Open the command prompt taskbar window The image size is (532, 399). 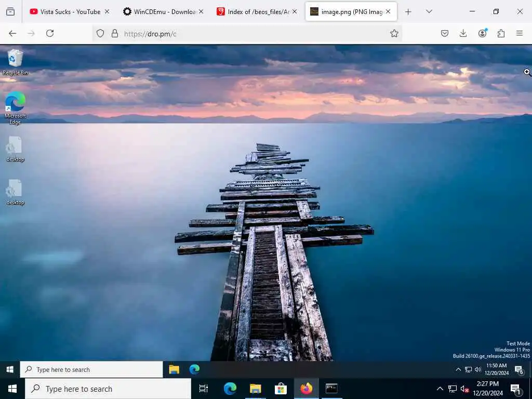(x=331, y=389)
